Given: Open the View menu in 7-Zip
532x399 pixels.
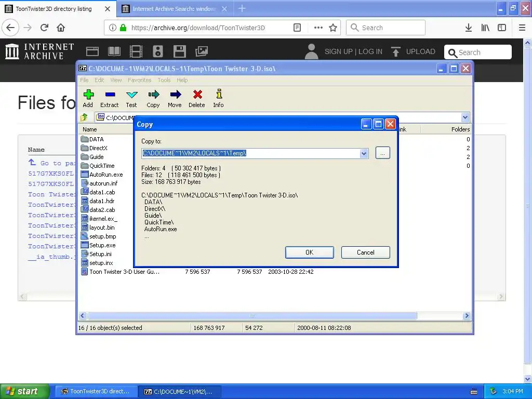Looking at the screenshot, I should pos(116,80).
